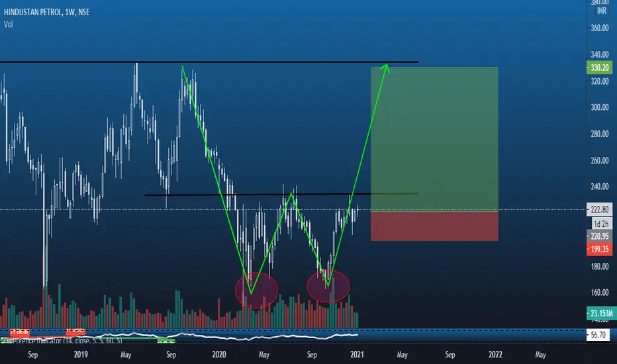Click the green 330.20 target price label
This screenshot has width=617, height=364.
tap(599, 68)
